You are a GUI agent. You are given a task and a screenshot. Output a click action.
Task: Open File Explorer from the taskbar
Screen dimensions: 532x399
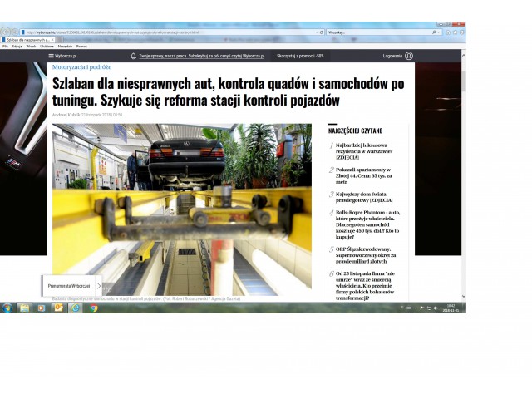[x=24, y=308]
